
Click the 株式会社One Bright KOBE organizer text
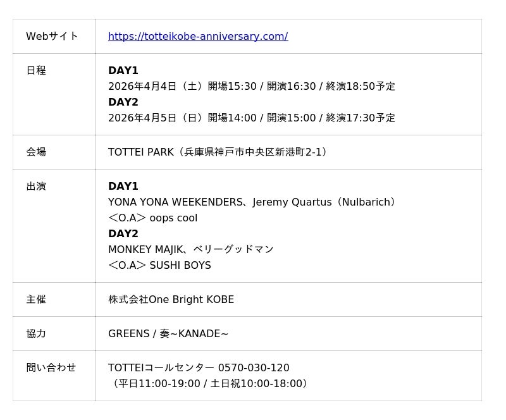pos(171,300)
